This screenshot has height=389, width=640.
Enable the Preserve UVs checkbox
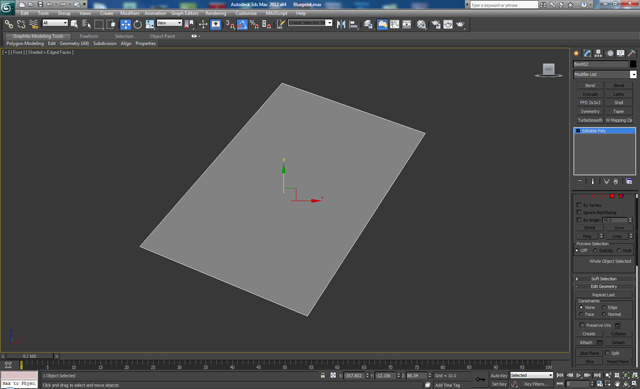[582, 325]
